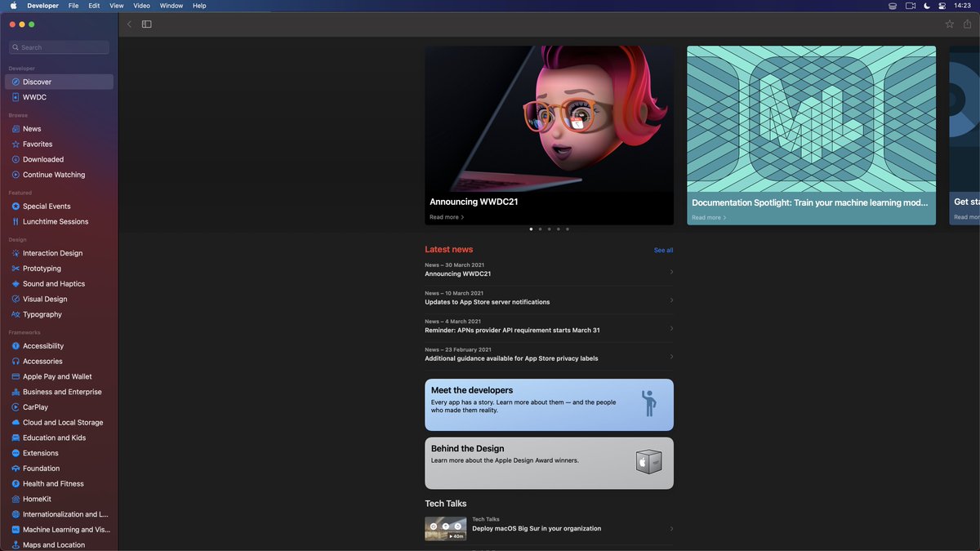Screen dimensions: 980x551
Task: Click the Discover compass icon in sidebar
Action: tap(16, 82)
